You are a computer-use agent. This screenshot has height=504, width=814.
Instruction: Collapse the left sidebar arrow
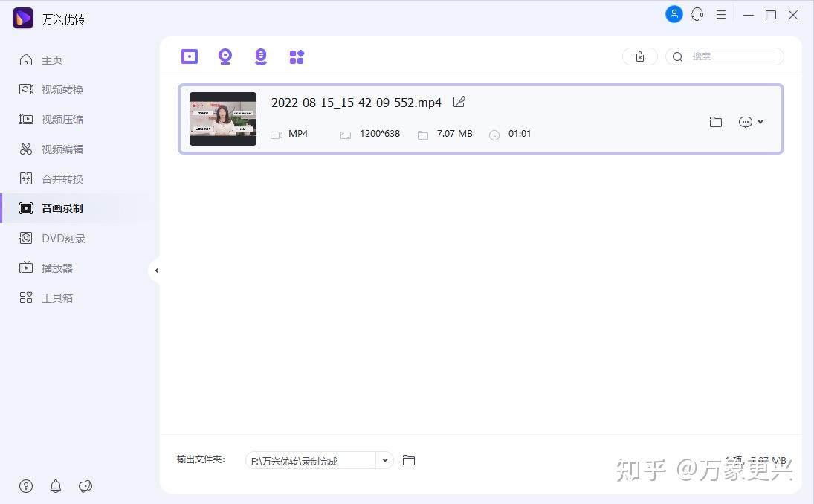[156, 271]
